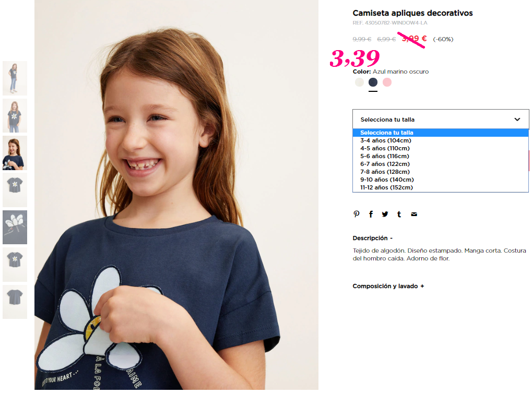Share the product by email icon
Image resolution: width=532 pixels, height=393 pixels.
point(414,214)
